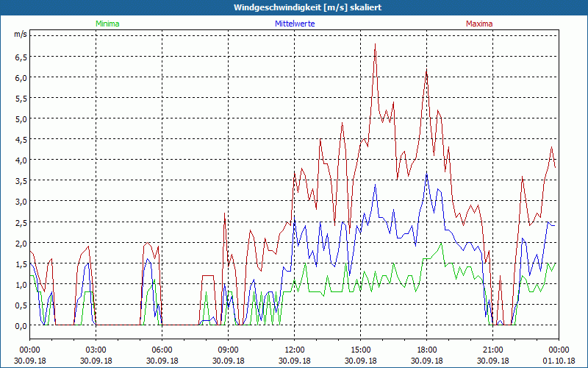
Task: Select the 3,5 y-axis value label
Action: tap(20, 180)
